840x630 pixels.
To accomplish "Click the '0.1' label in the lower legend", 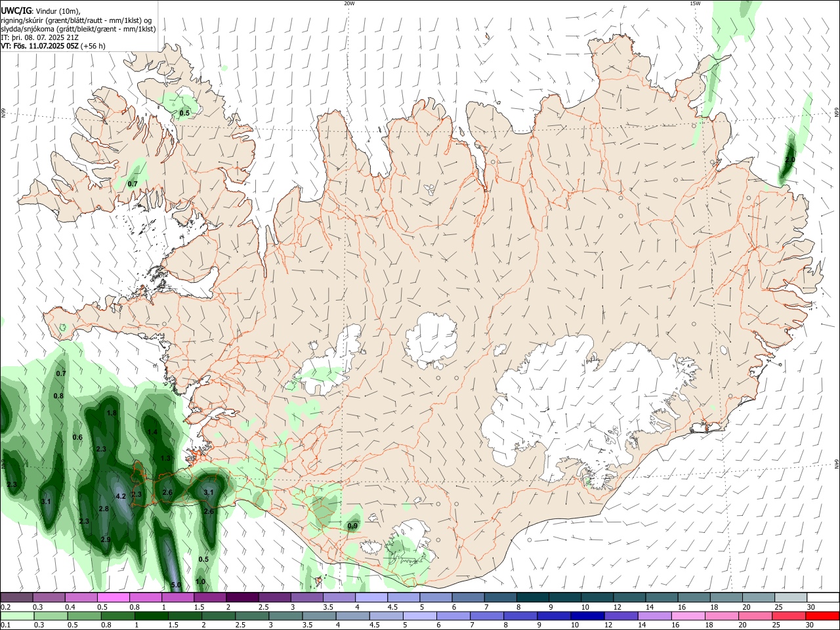I will [x=6, y=625].
